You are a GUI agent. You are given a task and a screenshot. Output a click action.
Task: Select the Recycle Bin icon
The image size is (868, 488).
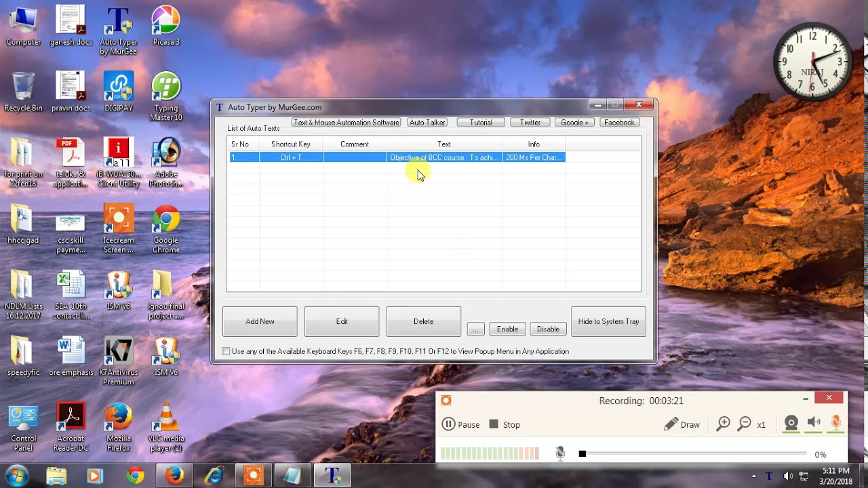point(24,92)
